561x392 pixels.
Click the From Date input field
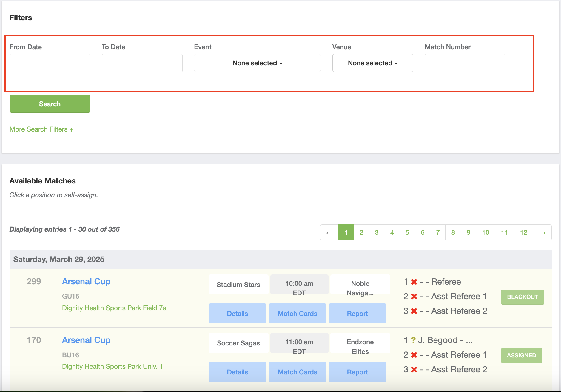click(50, 63)
